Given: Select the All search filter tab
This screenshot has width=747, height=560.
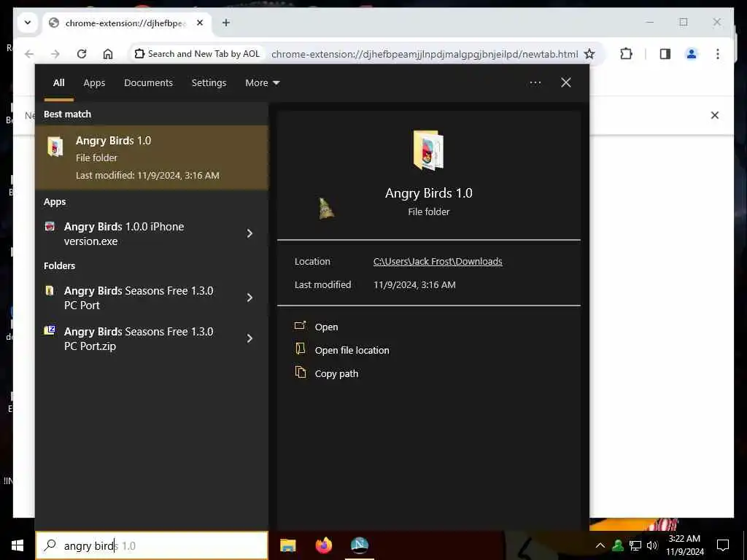Looking at the screenshot, I should [x=58, y=83].
